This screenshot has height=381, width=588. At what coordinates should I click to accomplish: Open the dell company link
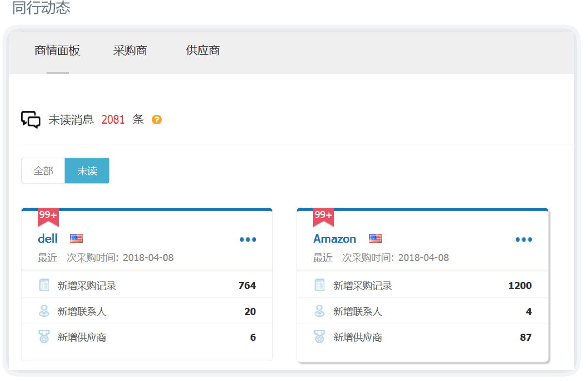click(48, 238)
